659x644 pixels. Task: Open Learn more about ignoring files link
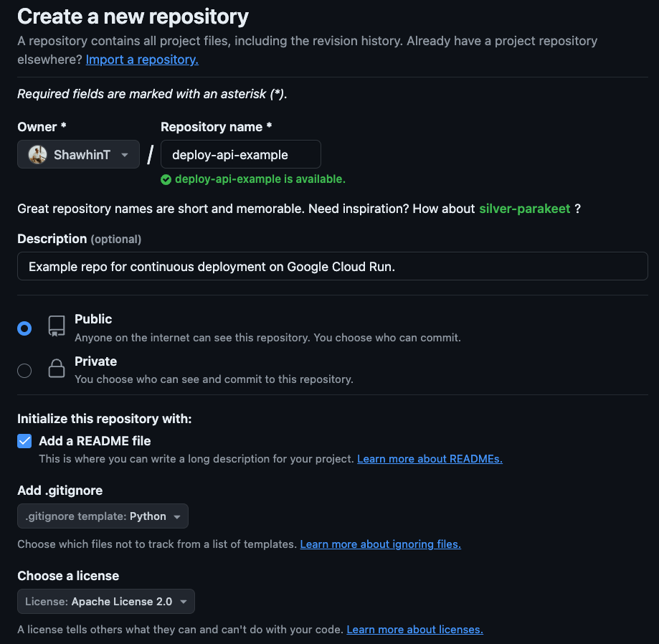click(380, 544)
